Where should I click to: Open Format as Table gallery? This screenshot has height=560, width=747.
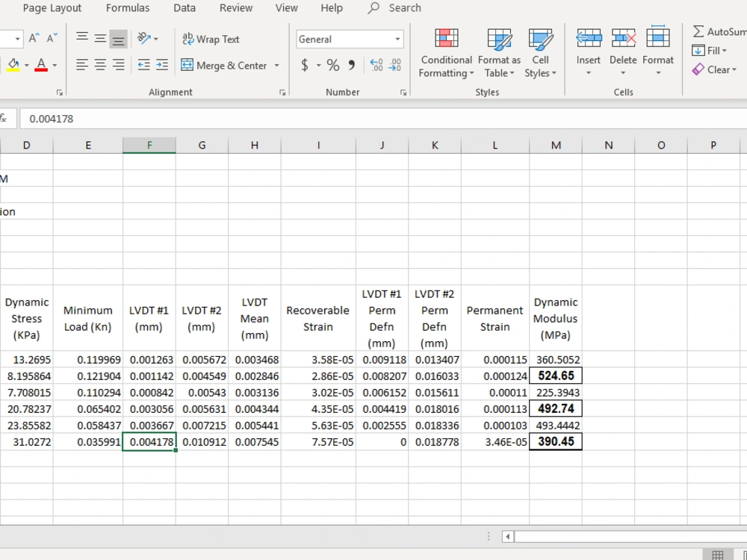pyautogui.click(x=499, y=53)
